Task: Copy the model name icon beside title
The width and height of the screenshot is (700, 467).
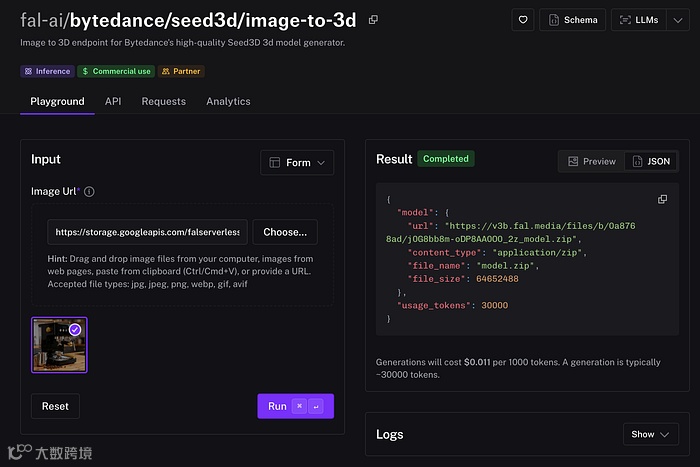Action: (x=373, y=20)
